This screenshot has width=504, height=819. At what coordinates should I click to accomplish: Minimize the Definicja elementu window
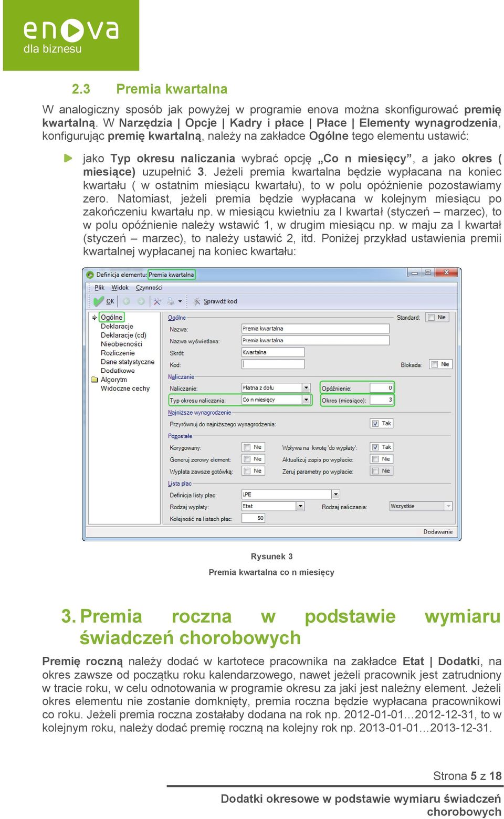pos(415,272)
